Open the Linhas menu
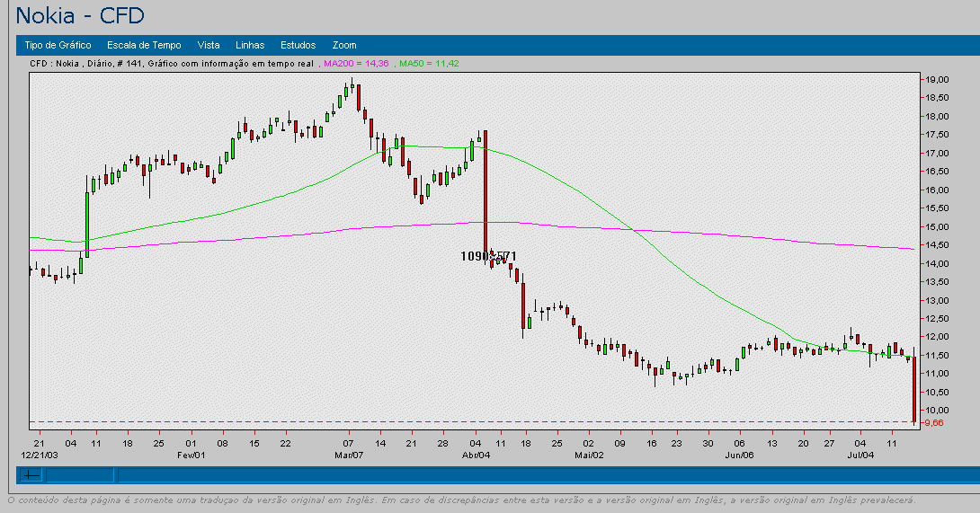Image resolution: width=980 pixels, height=513 pixels. (x=250, y=45)
